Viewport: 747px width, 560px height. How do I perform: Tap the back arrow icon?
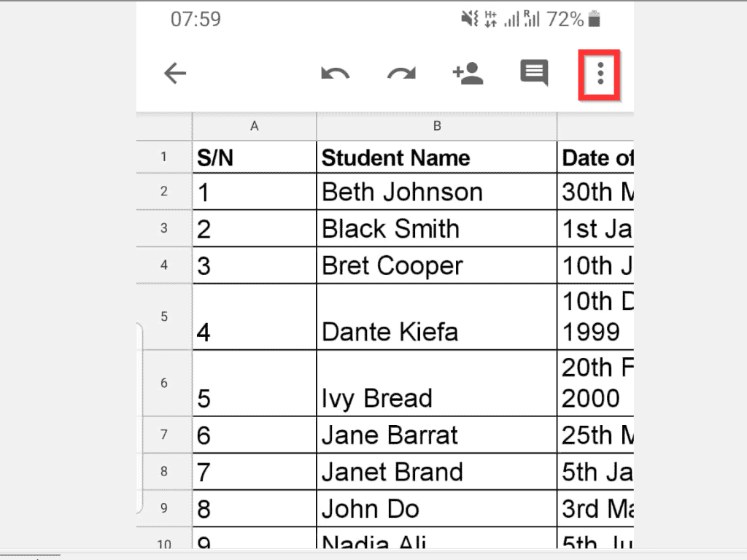point(175,74)
